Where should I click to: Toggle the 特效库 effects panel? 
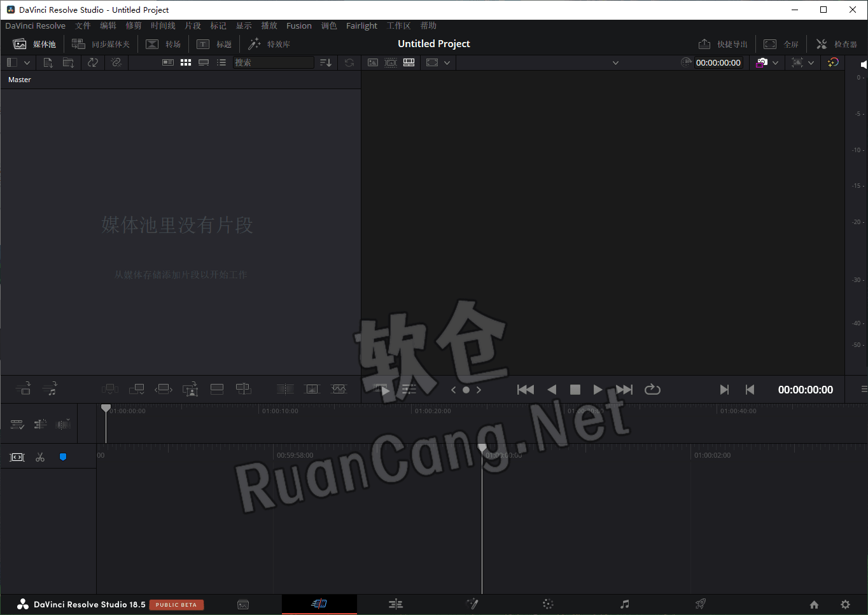269,44
